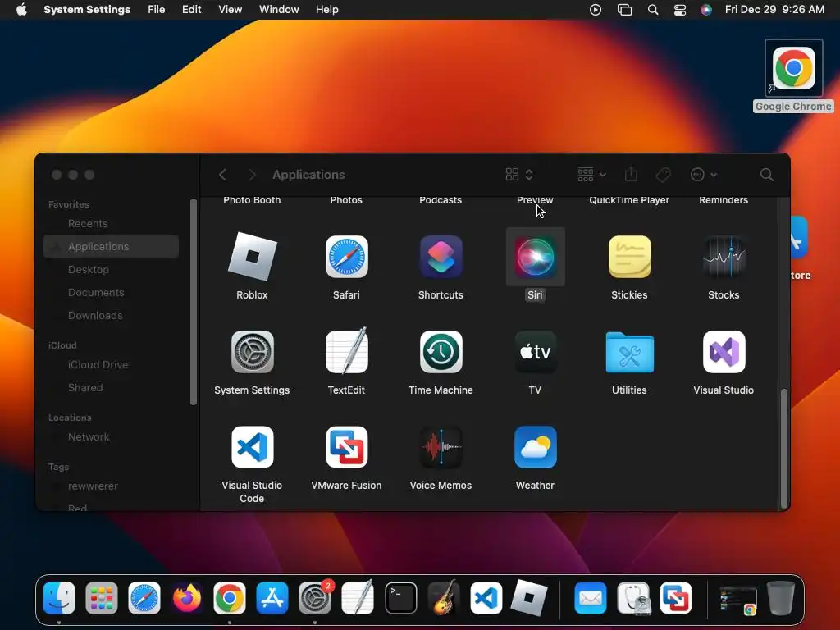The height and width of the screenshot is (630, 840).
Task: Select Network under Locations
Action: [x=111, y=436]
